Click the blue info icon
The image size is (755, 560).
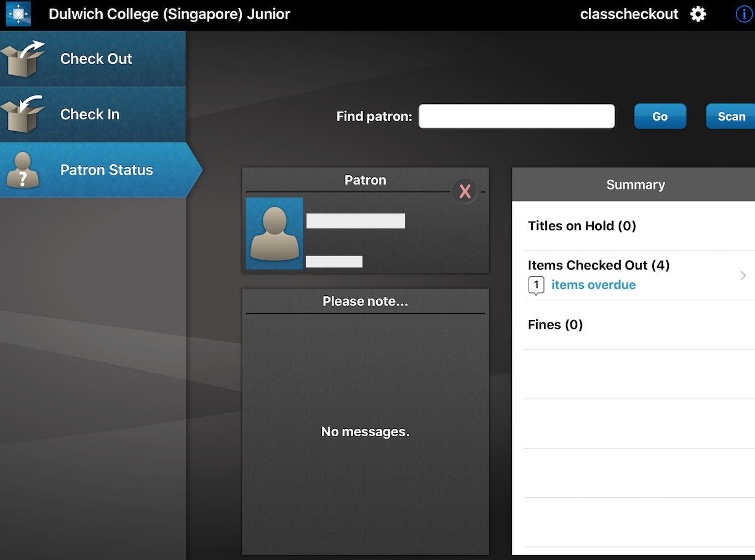[x=745, y=14]
